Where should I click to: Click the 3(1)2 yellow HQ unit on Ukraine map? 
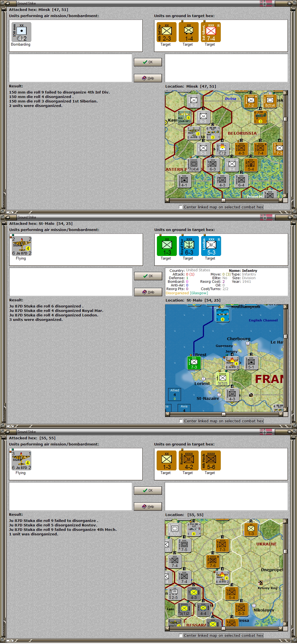(x=184, y=609)
